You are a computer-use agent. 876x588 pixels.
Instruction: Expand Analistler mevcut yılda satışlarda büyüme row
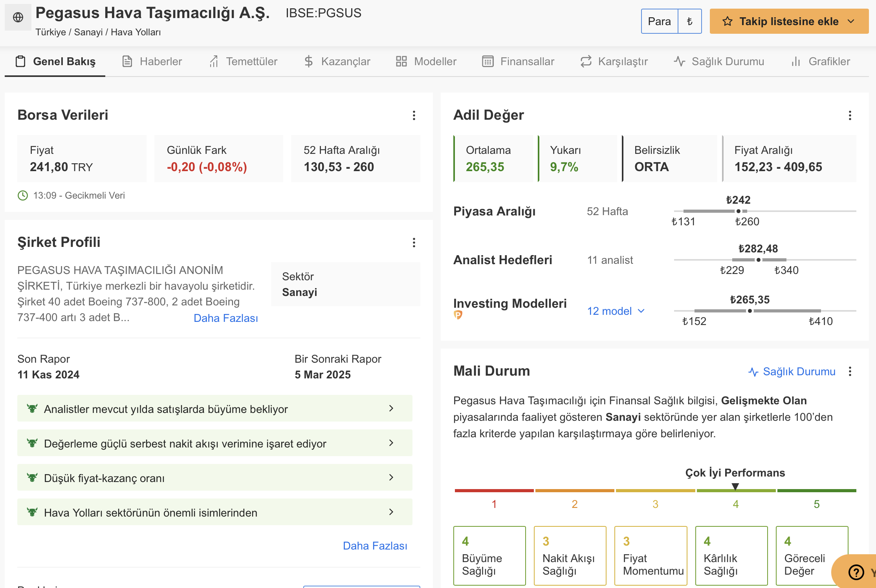click(215, 408)
